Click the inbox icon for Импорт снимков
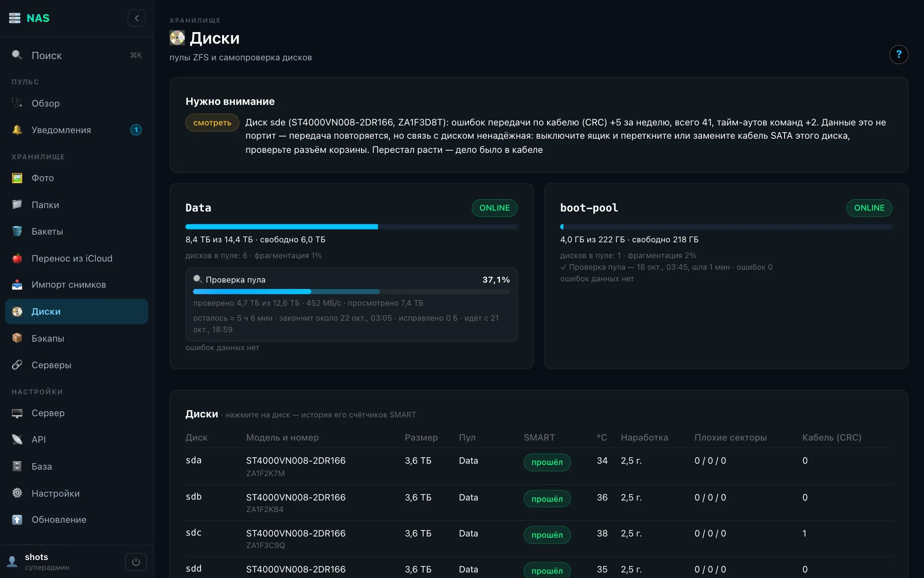Screen dimensions: 924x578 pyautogui.click(x=17, y=285)
